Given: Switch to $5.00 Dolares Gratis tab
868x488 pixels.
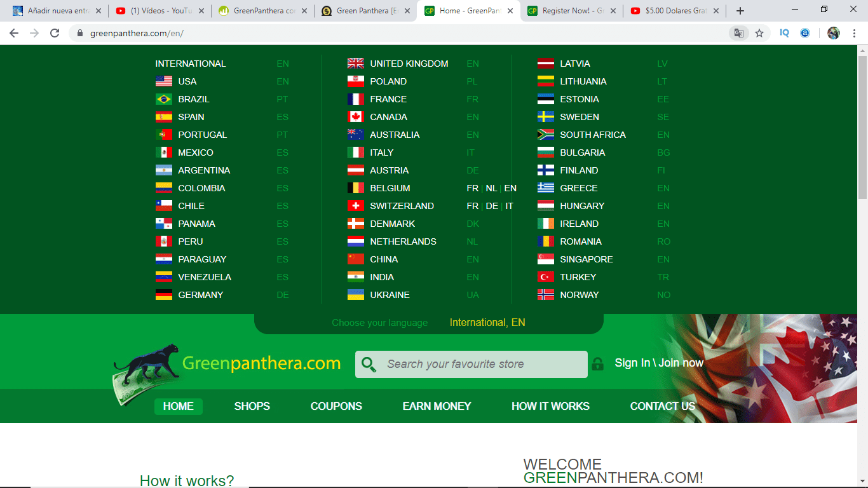Looking at the screenshot, I should 675,11.
